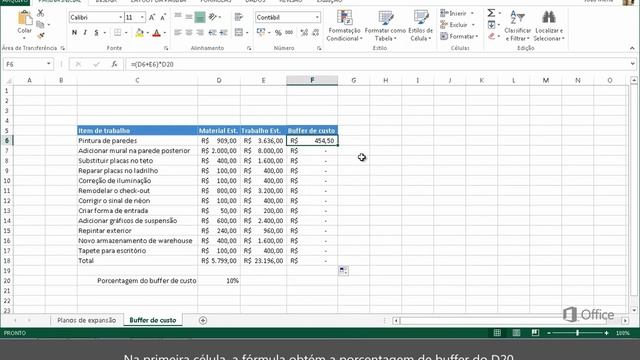Decrease indent in Alinhamento group
Screen dimensions: 640x360
pyautogui.click(x=213, y=33)
